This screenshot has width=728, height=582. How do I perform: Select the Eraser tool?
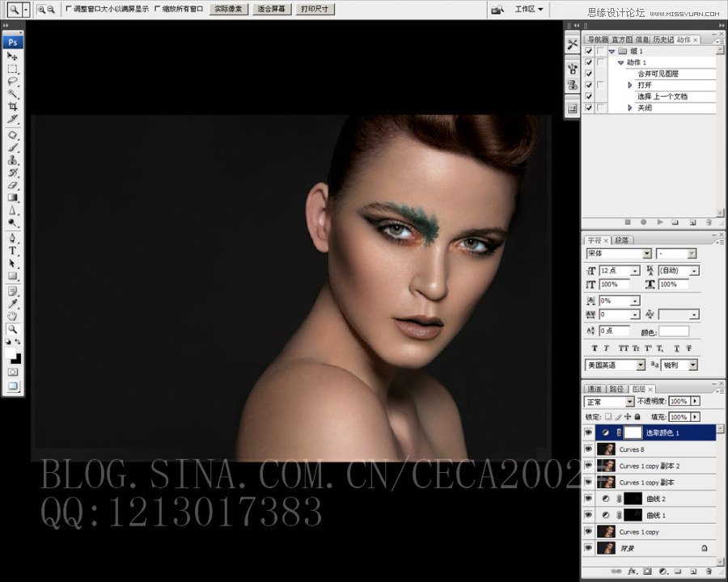(12, 185)
